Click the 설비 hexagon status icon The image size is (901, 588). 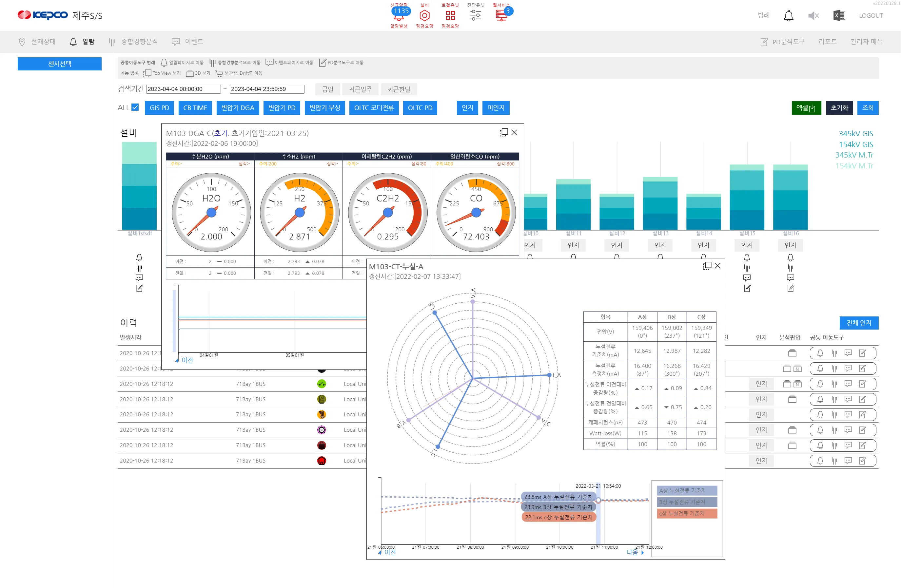point(424,15)
